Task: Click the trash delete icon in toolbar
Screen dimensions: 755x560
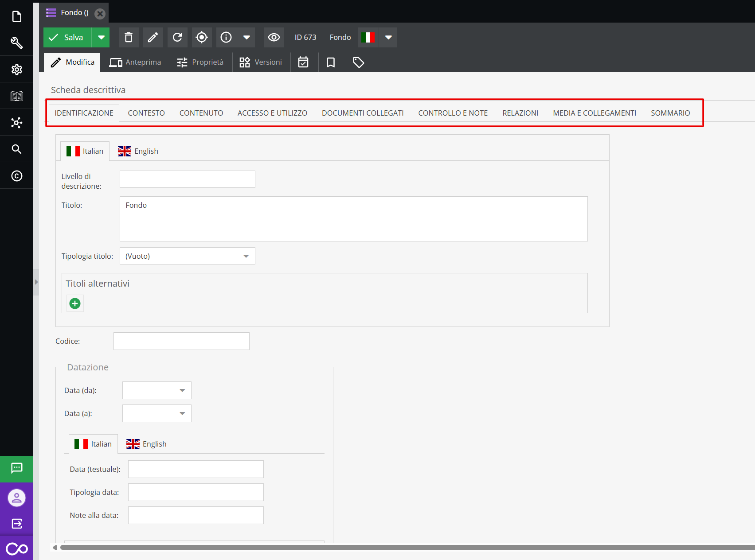Action: 129,38
